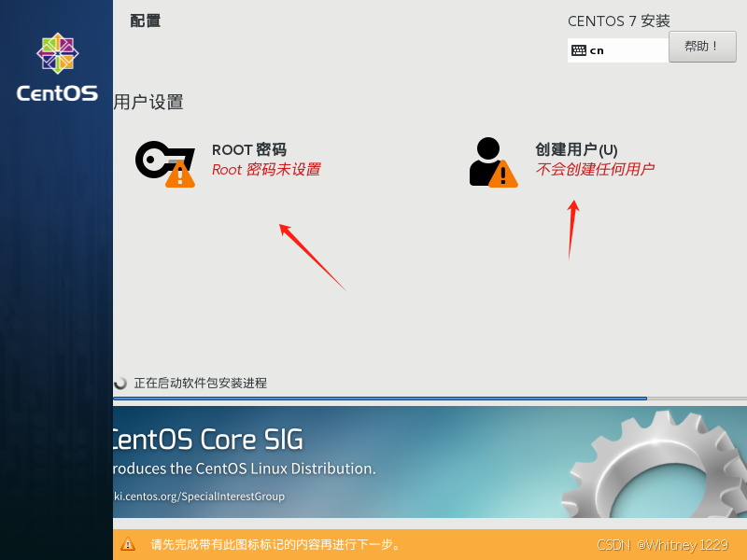Click the cn keyboard layout field
Image resolution: width=747 pixels, height=560 pixels.
click(618, 50)
